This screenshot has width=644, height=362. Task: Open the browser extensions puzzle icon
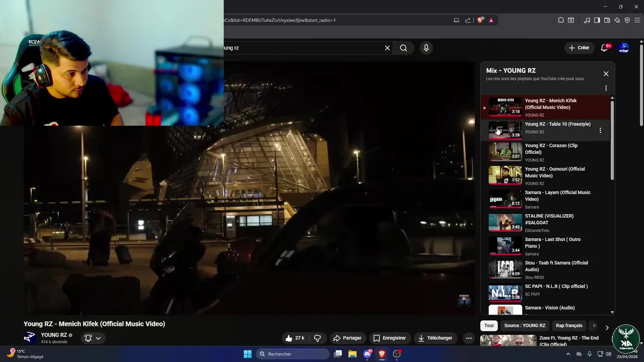pyautogui.click(x=561, y=20)
